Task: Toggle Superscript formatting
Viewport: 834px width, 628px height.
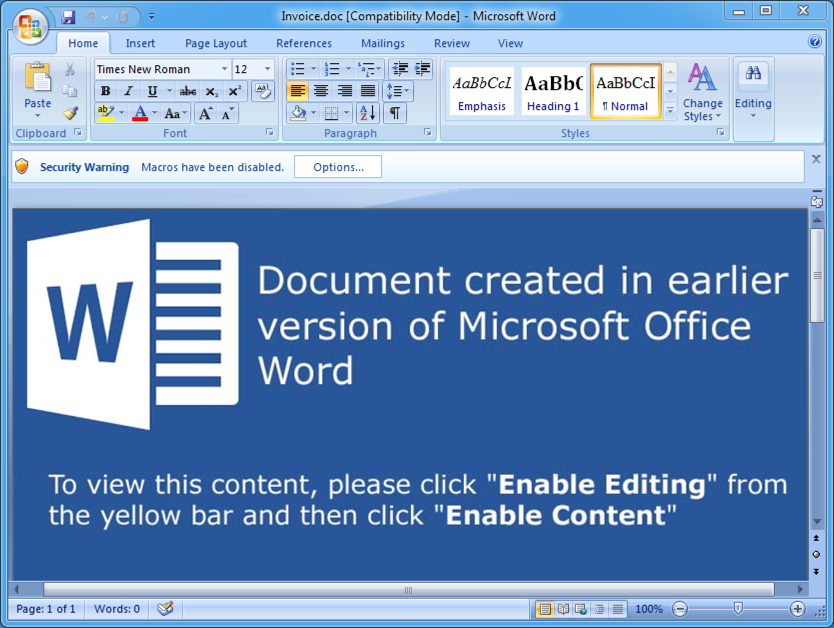Action: point(234,91)
